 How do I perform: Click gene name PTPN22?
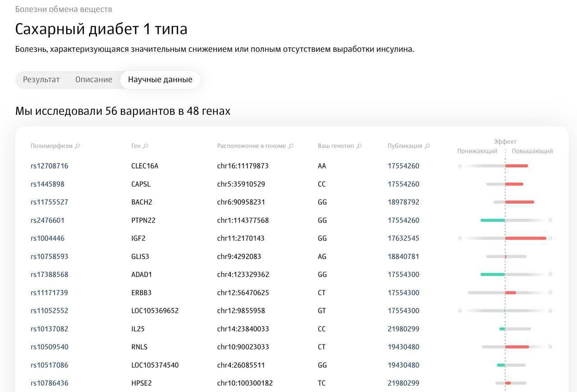coord(142,220)
